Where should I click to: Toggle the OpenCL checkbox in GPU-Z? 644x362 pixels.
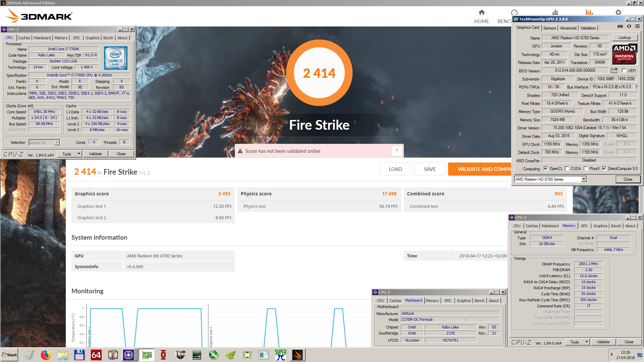545,169
